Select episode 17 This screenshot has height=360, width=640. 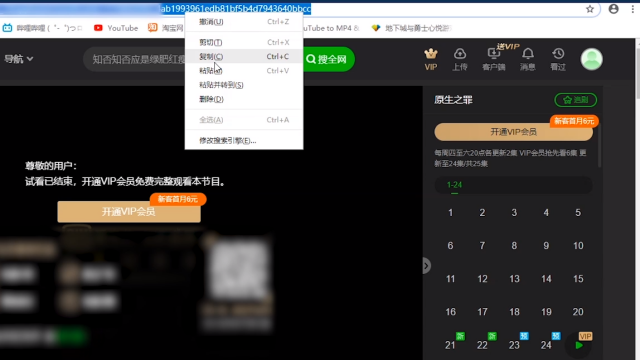tap(482, 312)
